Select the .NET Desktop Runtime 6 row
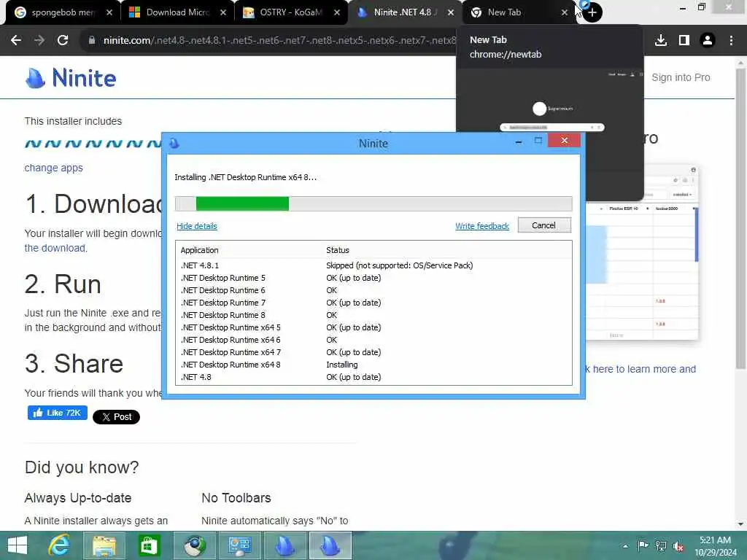This screenshot has height=560, width=747. pyautogui.click(x=373, y=290)
